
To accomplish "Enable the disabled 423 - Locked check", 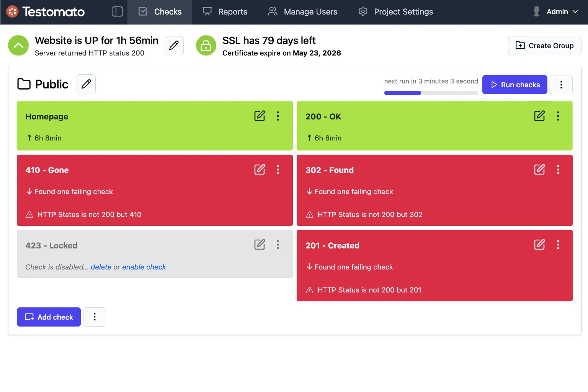I will tap(144, 267).
